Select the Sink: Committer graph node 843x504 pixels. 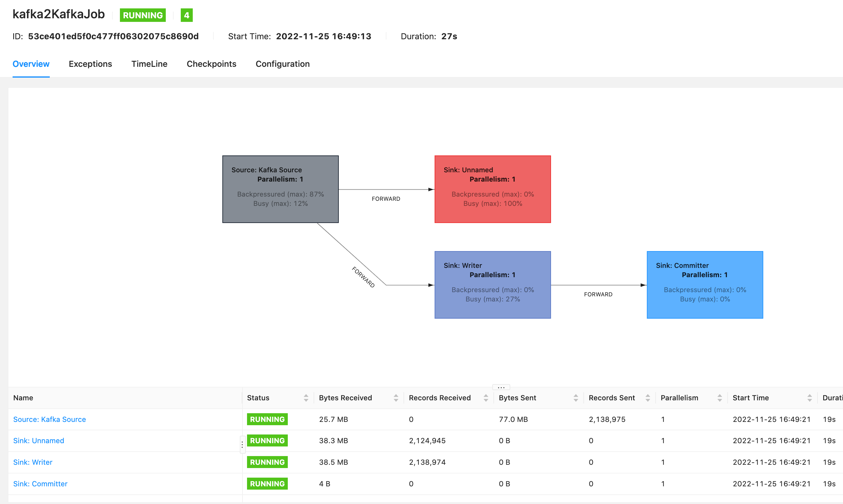(x=705, y=285)
